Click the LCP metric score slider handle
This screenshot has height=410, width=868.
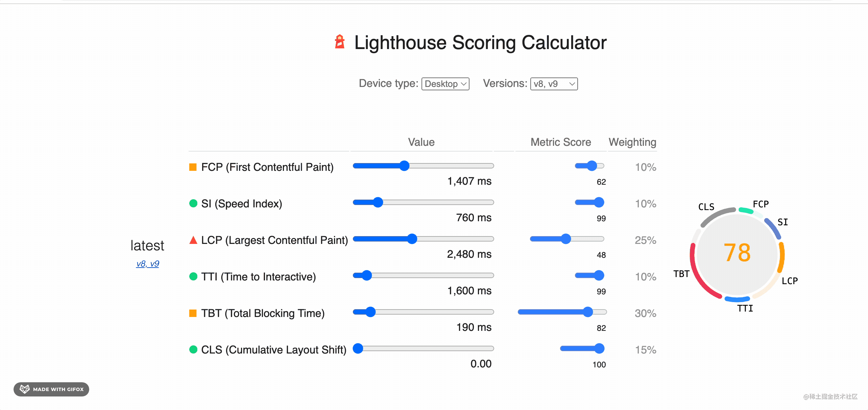566,239
